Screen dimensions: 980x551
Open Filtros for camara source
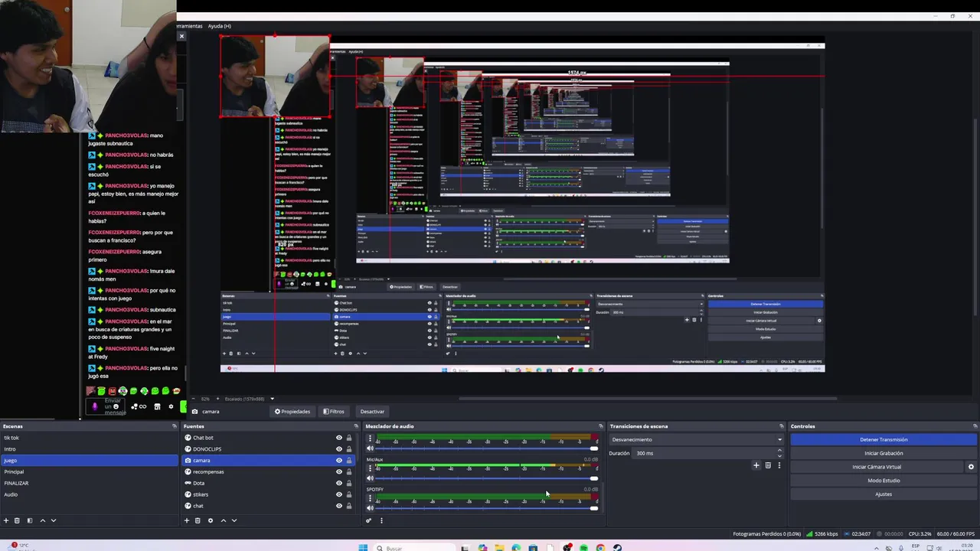tap(334, 412)
